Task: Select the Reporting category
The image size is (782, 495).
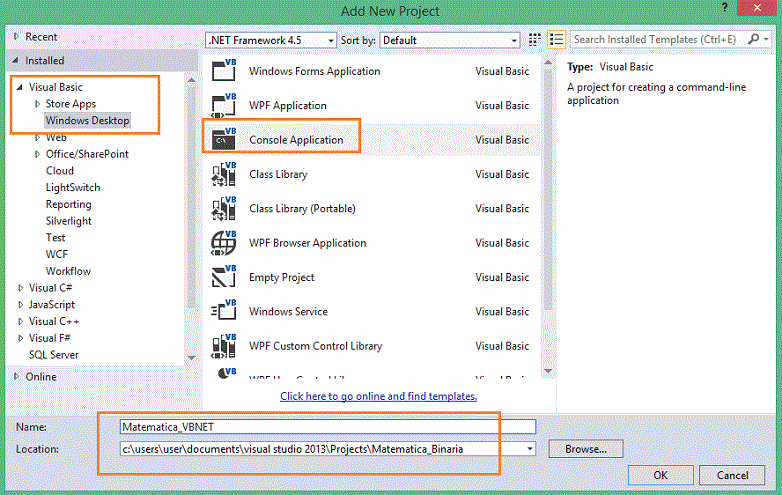Action: pyautogui.click(x=68, y=204)
